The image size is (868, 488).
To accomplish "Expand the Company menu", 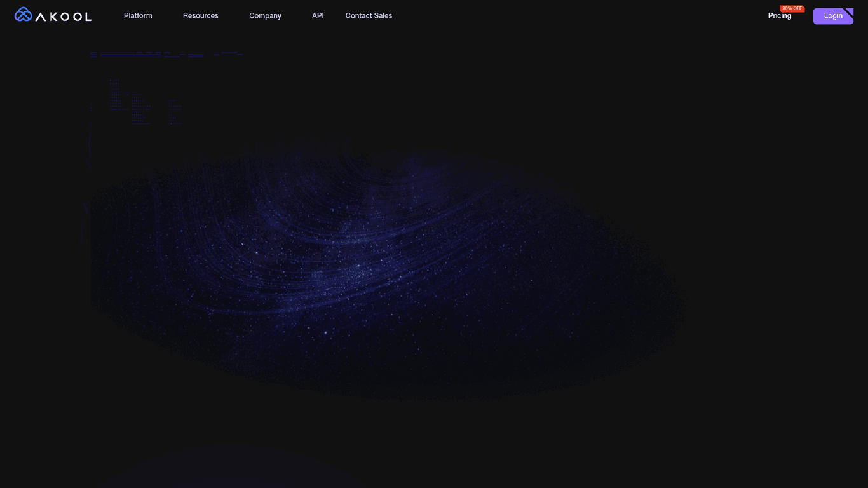I will tap(265, 16).
